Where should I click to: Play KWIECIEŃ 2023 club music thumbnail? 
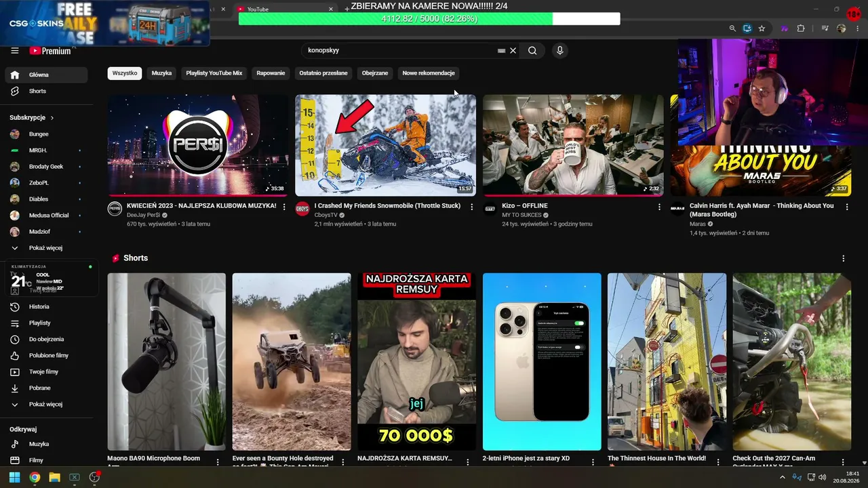(198, 145)
